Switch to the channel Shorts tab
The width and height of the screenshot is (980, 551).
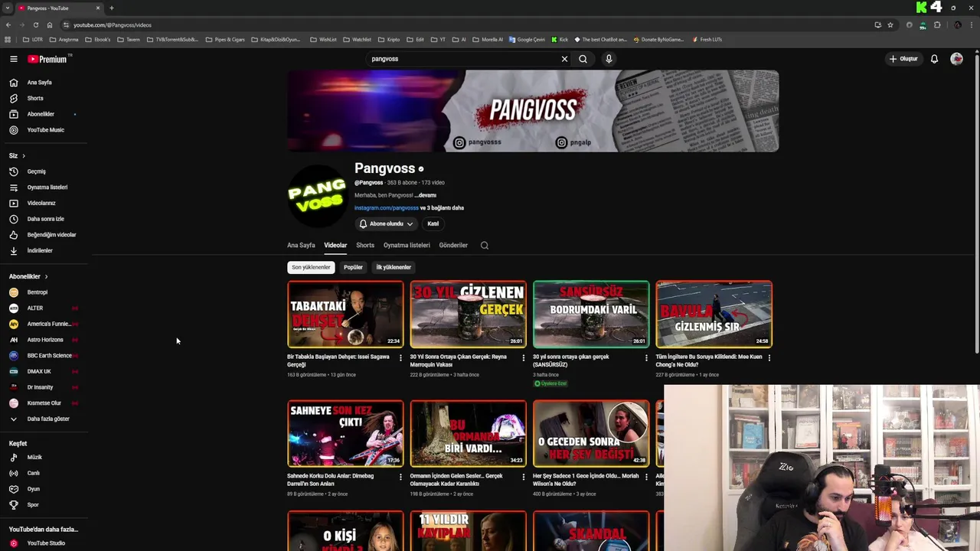(x=365, y=246)
